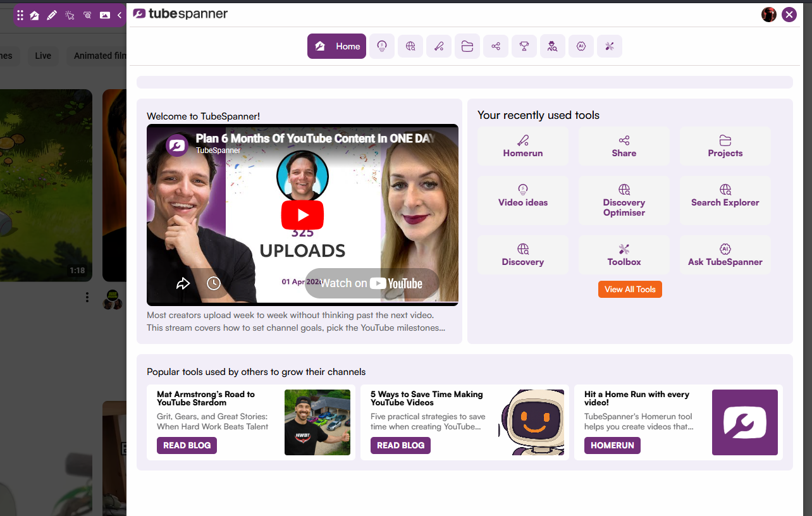This screenshot has width=812, height=516.
Task: Collapse floating toolbar with the chevron arrow
Action: coord(120,15)
